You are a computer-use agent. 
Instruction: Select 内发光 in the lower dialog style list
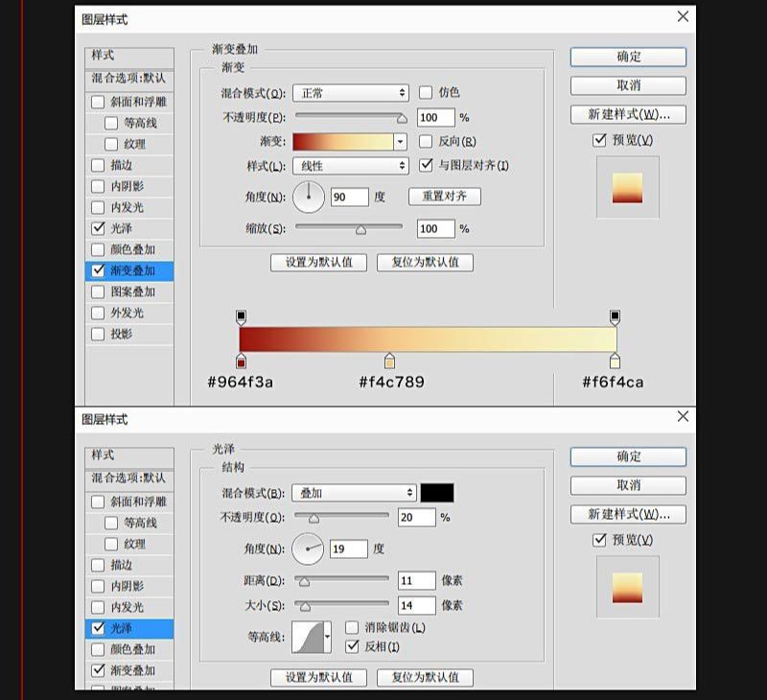pyautogui.click(x=129, y=608)
